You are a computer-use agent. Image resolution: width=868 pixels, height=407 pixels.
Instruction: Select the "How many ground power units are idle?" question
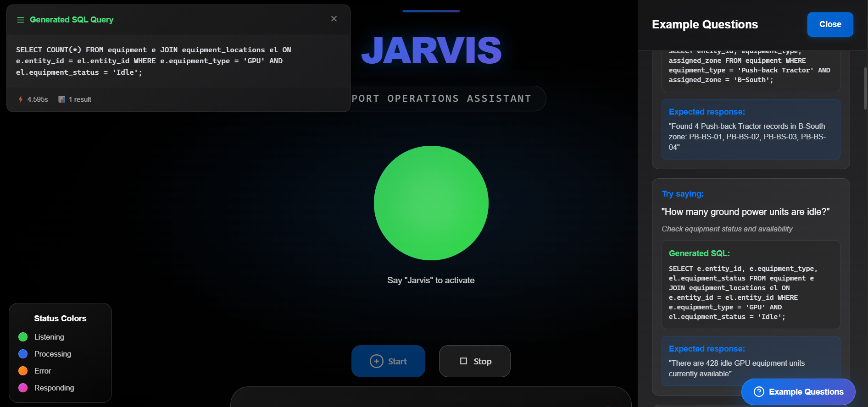pyautogui.click(x=745, y=212)
